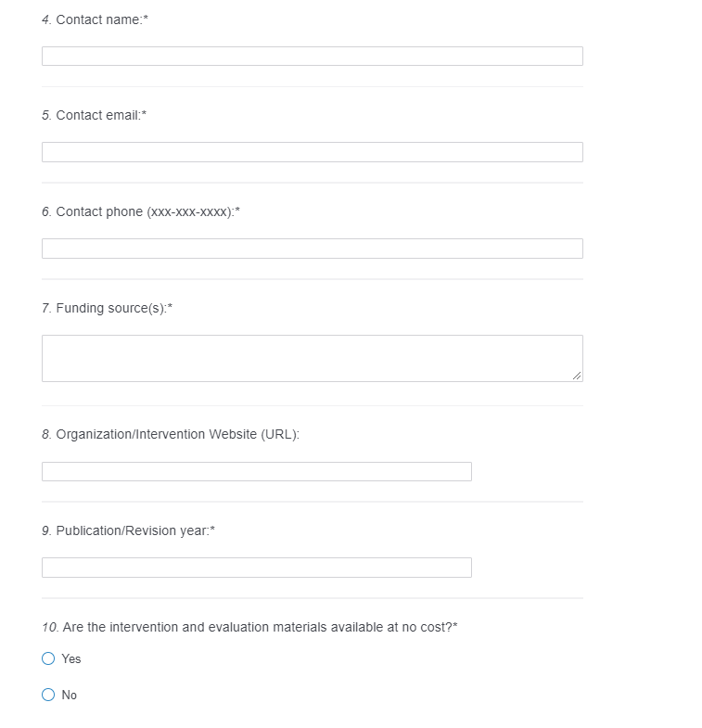This screenshot has width=702, height=728.
Task: Click the "Yes" option label text
Action: 71,658
